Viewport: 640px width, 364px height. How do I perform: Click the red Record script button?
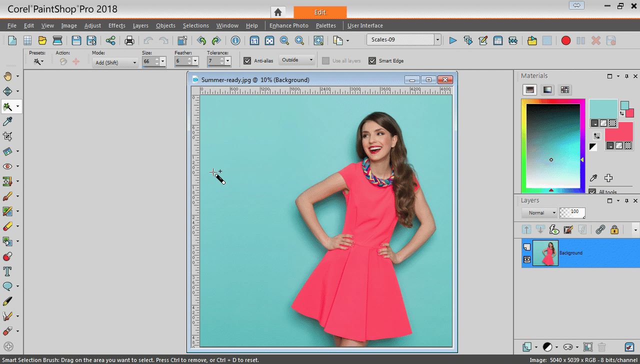(565, 40)
